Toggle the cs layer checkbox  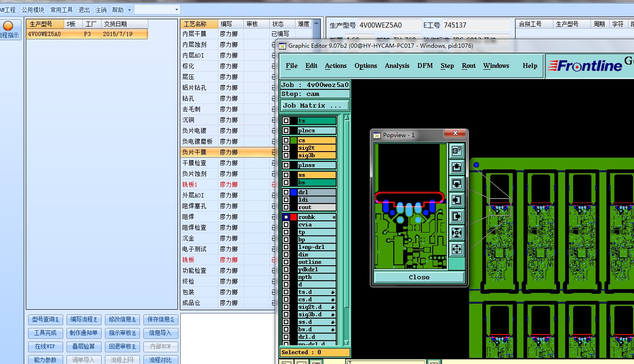coord(286,140)
